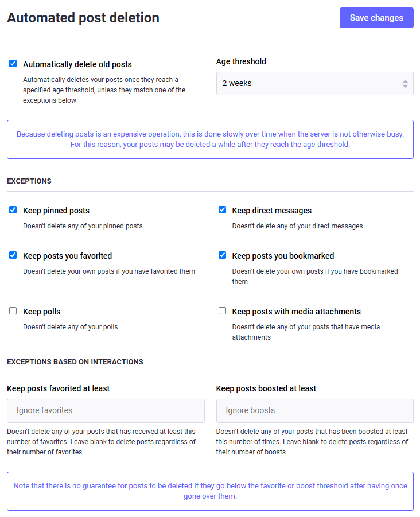Enable the 'Keep polls' exception
This screenshot has width=420, height=517.
13,311
